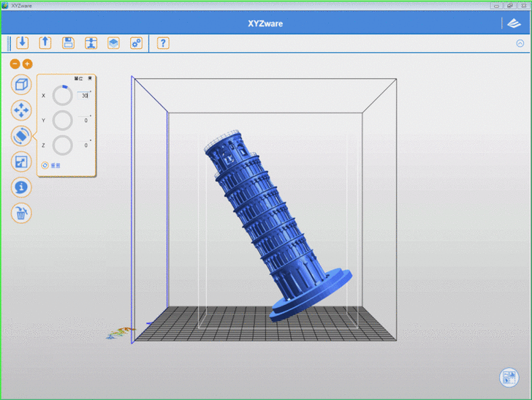Toggle the Rotate tool in the sidebar

click(x=21, y=135)
